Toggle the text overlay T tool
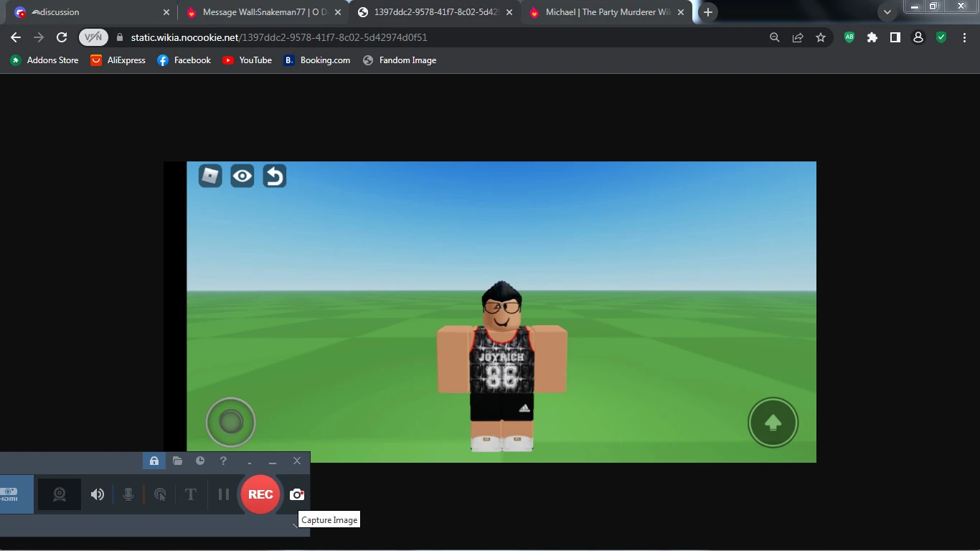The height and width of the screenshot is (551, 980). 191,494
